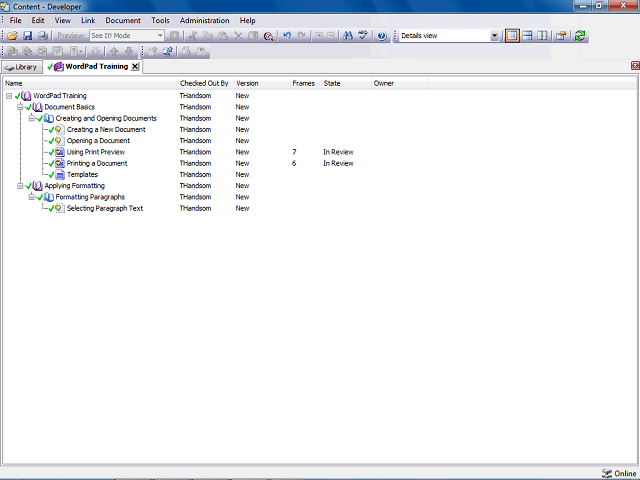The width and height of the screenshot is (640, 480).
Task: Collapse the Applying Formatting node
Action: click(x=20, y=186)
